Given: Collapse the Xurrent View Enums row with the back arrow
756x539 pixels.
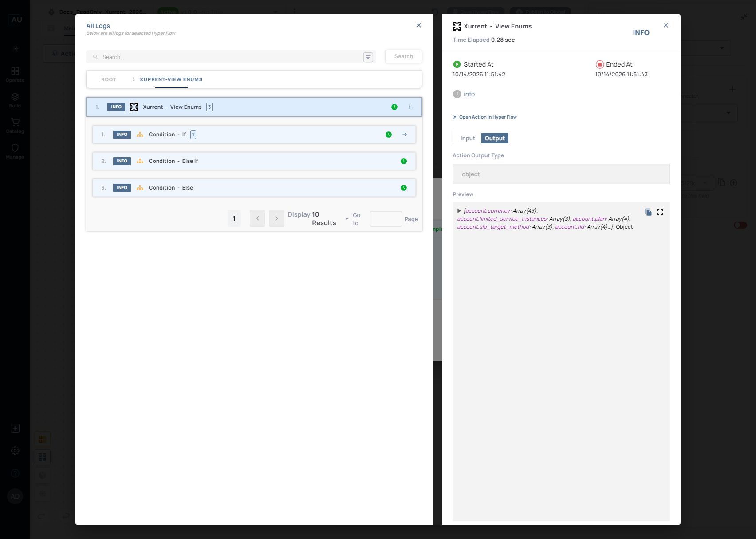Looking at the screenshot, I should tap(410, 107).
